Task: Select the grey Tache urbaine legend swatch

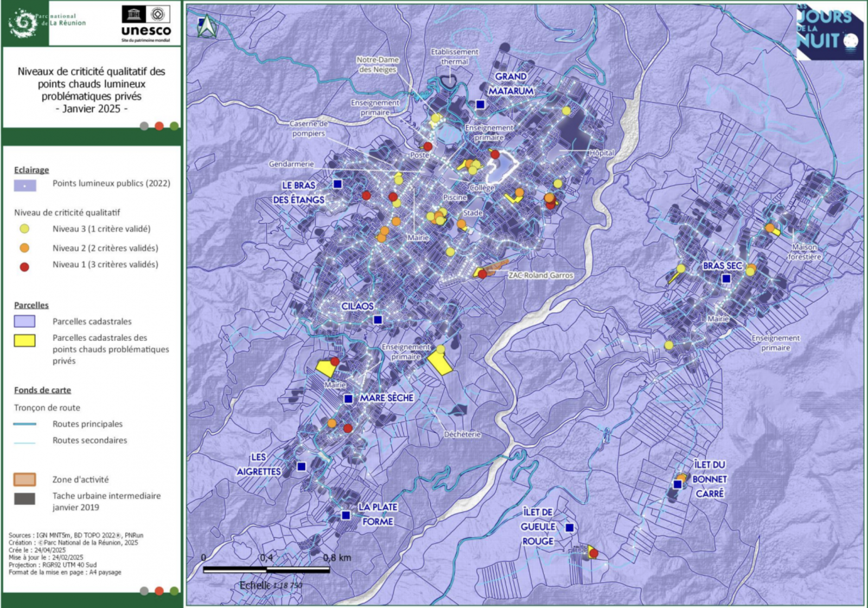Action: pyautogui.click(x=24, y=498)
